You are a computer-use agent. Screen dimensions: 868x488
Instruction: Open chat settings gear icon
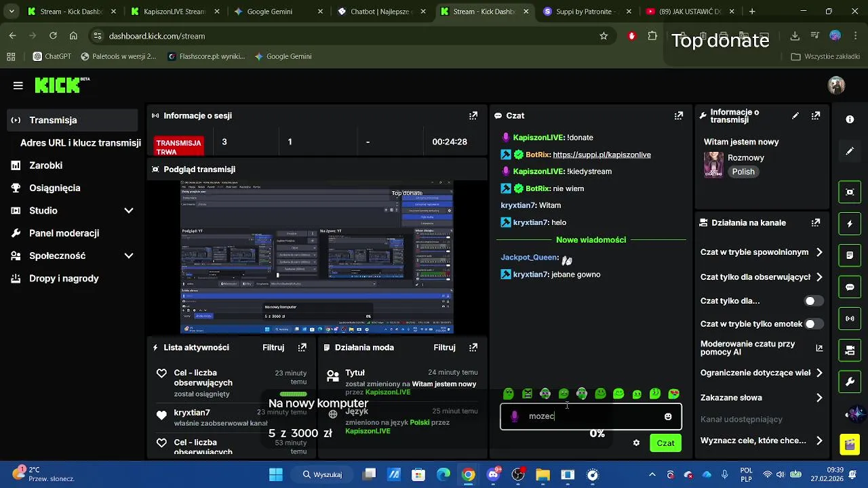click(636, 443)
